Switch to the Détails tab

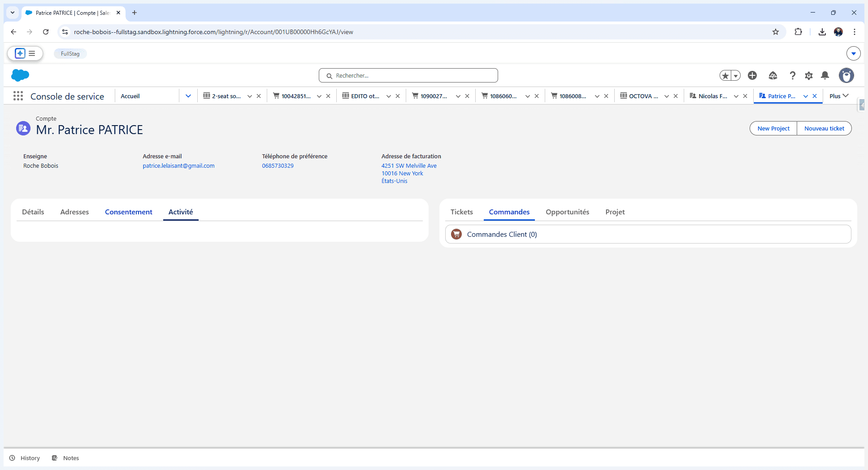(33, 212)
